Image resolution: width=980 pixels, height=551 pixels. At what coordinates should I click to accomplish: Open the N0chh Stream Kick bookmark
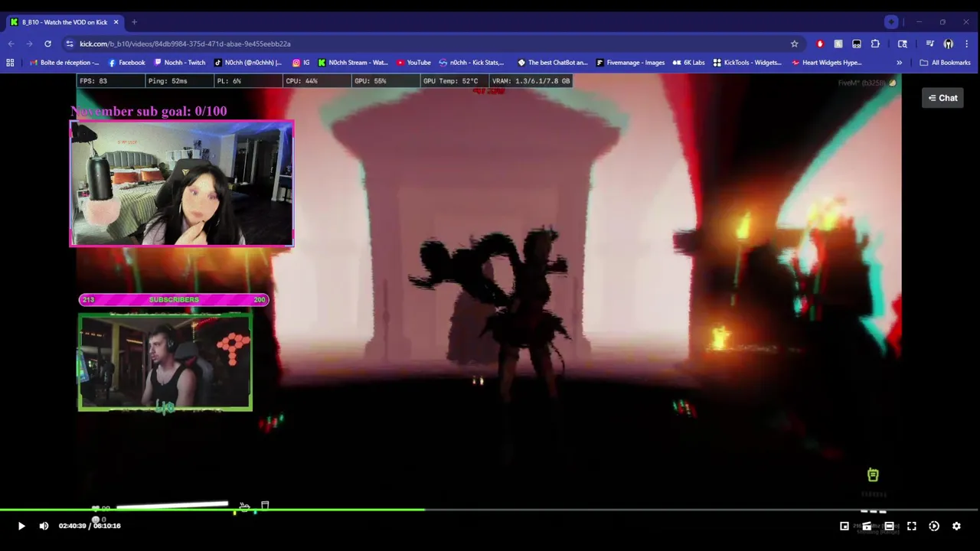353,63
